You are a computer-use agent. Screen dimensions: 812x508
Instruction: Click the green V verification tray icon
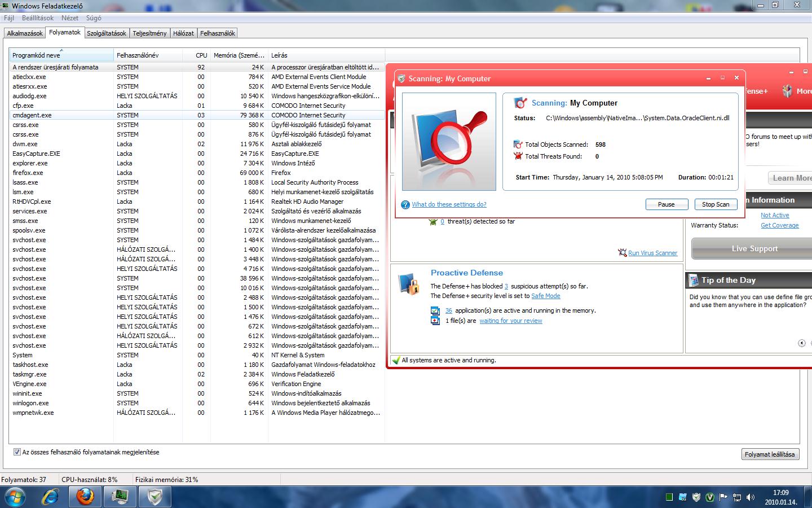710,497
